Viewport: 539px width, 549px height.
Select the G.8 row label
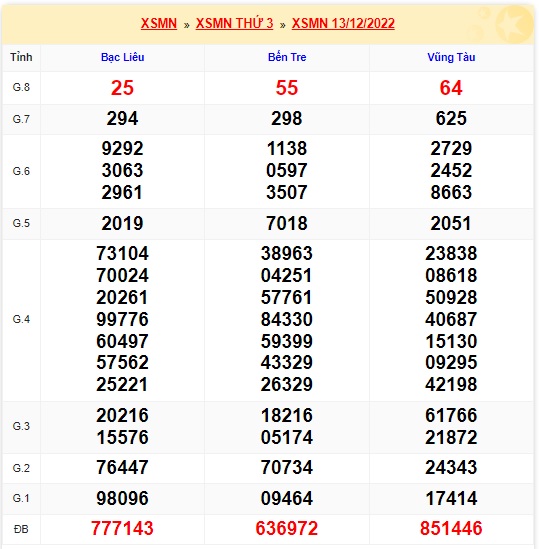(x=21, y=87)
